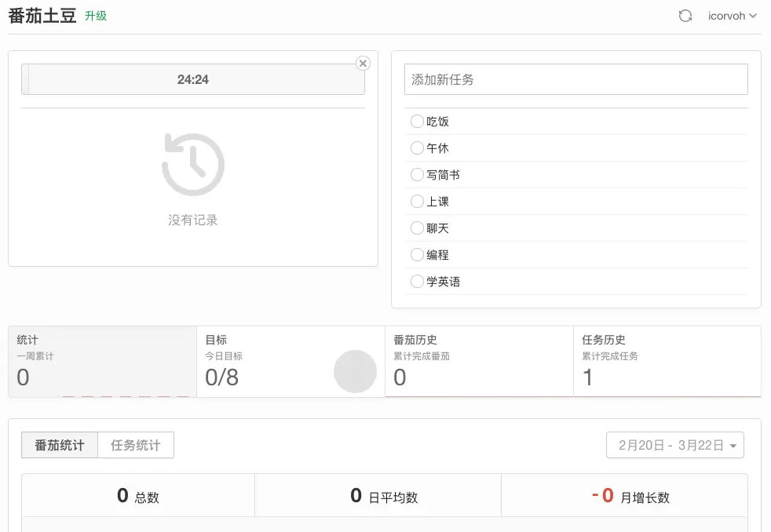Click the 编程 task text
771x532 pixels.
[x=437, y=254]
